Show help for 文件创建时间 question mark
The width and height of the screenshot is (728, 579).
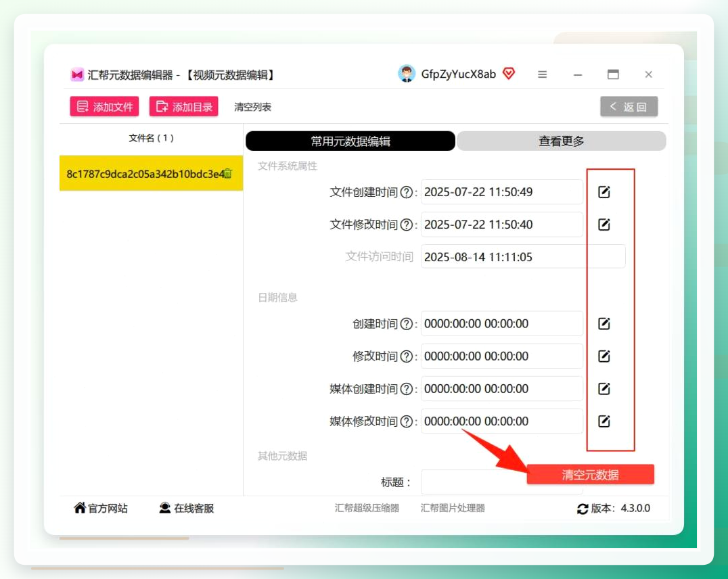[406, 192]
